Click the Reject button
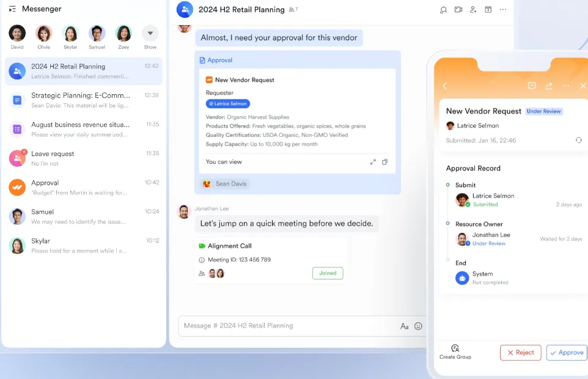 [x=521, y=352]
